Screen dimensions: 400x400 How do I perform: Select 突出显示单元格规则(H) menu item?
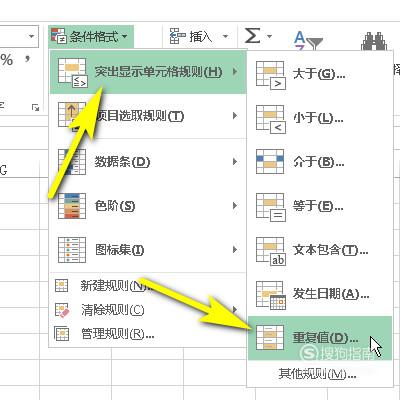pyautogui.click(x=148, y=72)
